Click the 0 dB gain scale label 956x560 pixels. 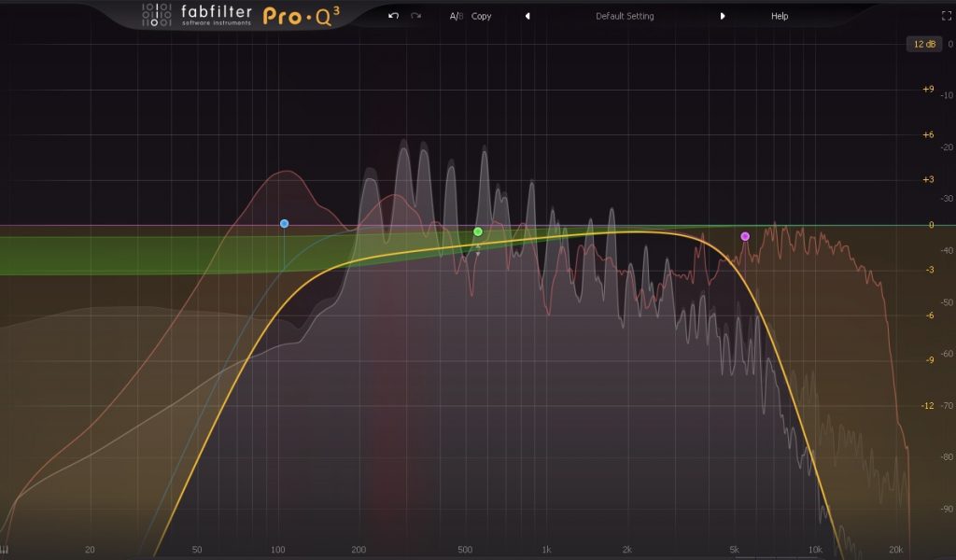click(x=929, y=225)
